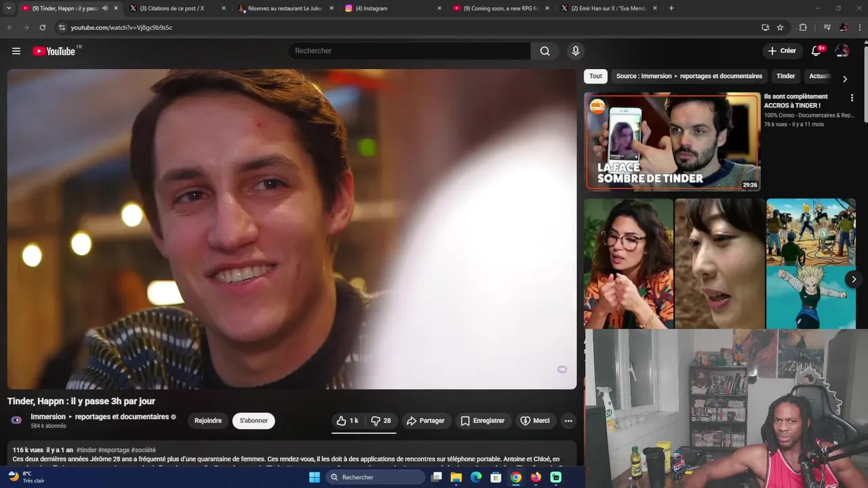868x488 pixels.
Task: Open the Dragon Ball anime Short thumbnail
Action: 811,264
